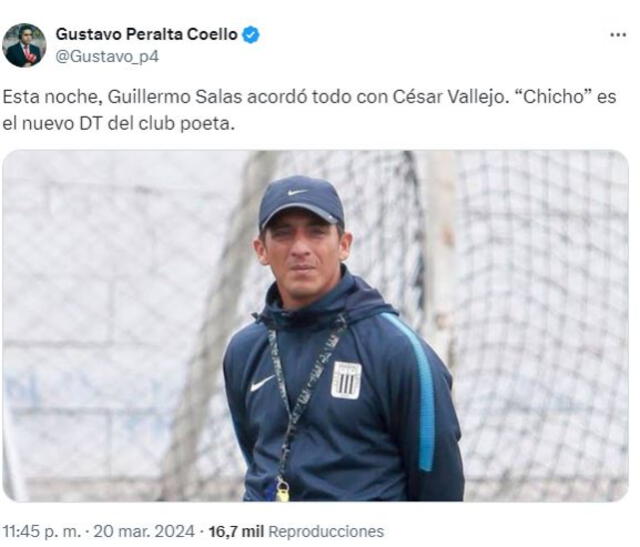Click the yellow whistle on the lanyard
Viewport: 640px width, 547px height.
click(x=283, y=491)
